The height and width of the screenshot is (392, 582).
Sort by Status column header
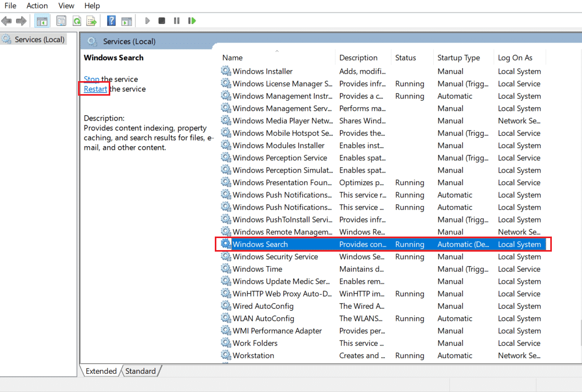(x=412, y=58)
